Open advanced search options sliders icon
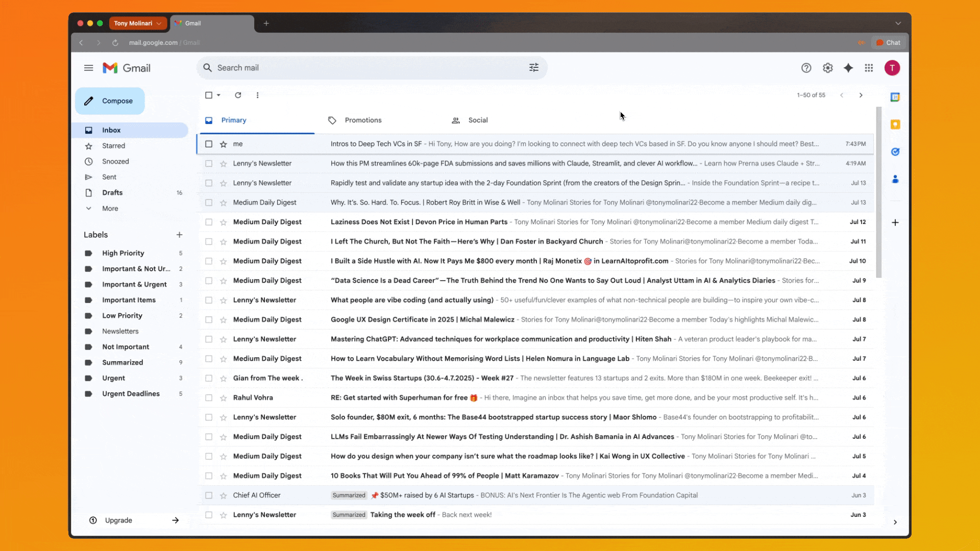The width and height of the screenshot is (980, 551). (x=533, y=67)
